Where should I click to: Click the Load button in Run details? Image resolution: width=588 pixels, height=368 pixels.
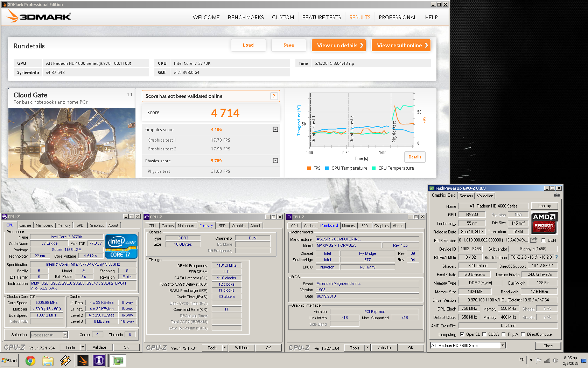click(x=248, y=45)
